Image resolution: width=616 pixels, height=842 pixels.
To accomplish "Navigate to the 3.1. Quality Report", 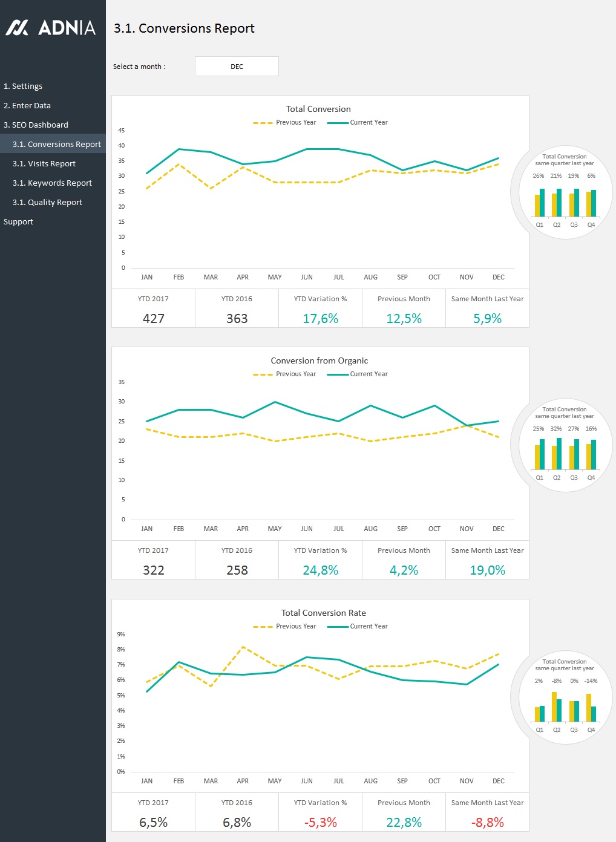I will (47, 203).
